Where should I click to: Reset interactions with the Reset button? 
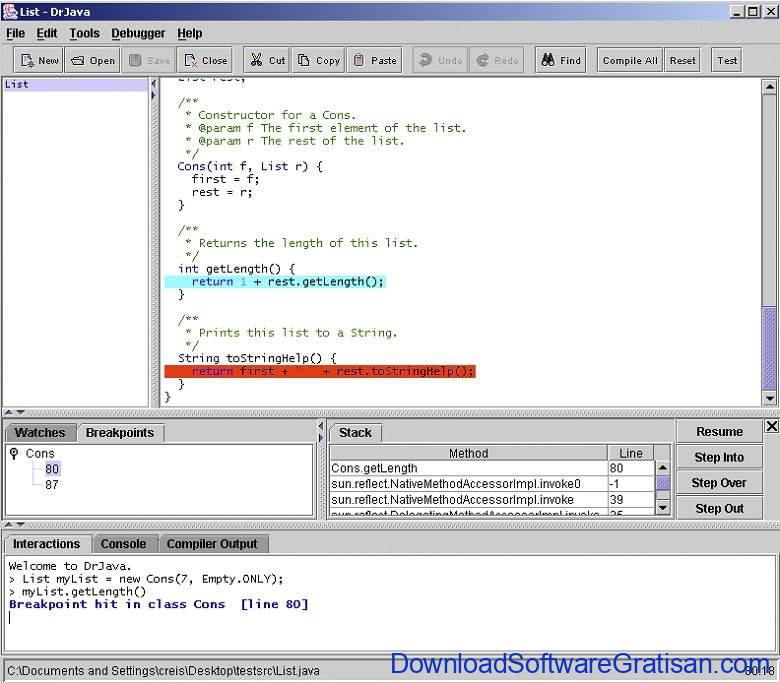[x=682, y=60]
